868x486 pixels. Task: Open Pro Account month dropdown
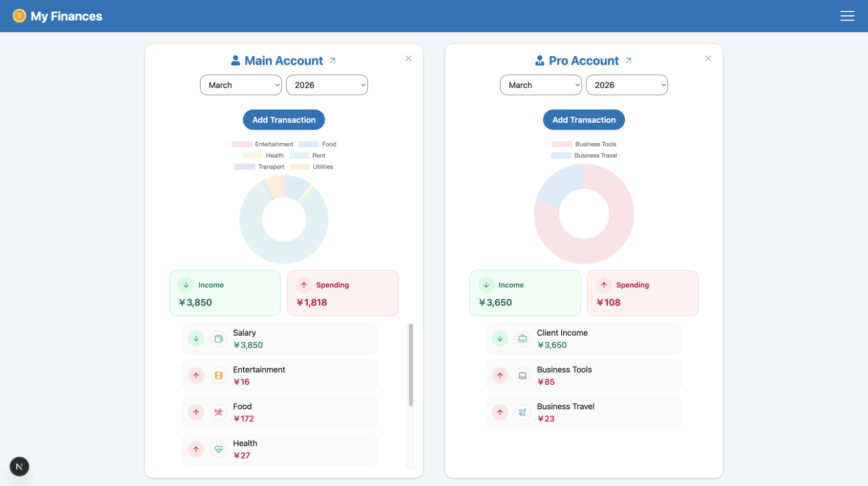click(x=541, y=85)
